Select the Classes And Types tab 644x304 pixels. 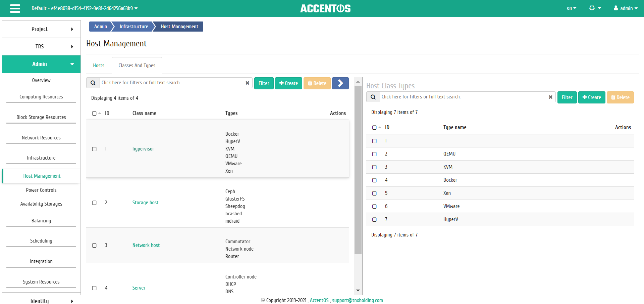pyautogui.click(x=137, y=66)
